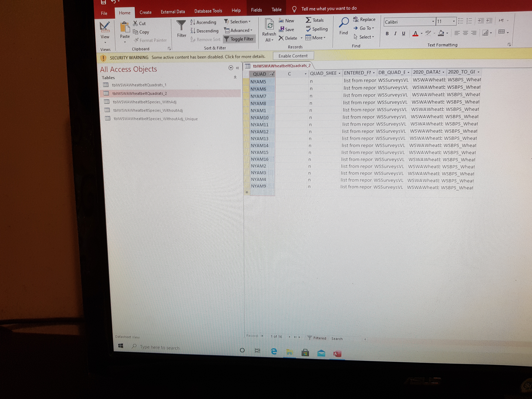
Task: Open QUAD_SHEE column filter arrow
Action: 339,73
